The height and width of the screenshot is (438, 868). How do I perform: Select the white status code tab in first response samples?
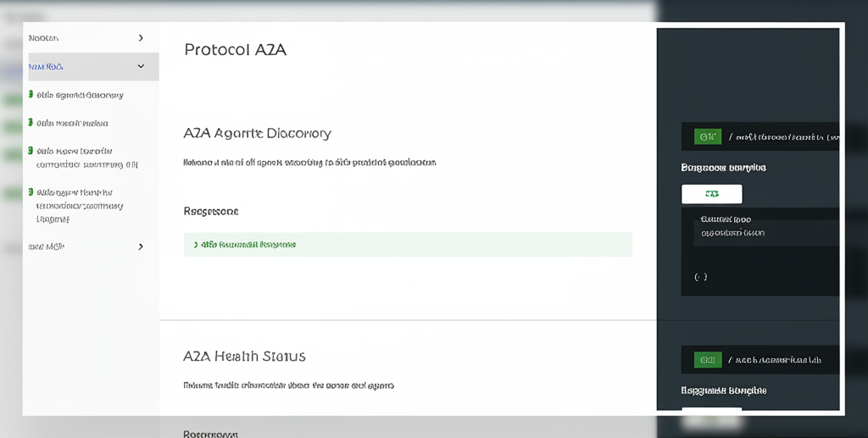click(711, 194)
